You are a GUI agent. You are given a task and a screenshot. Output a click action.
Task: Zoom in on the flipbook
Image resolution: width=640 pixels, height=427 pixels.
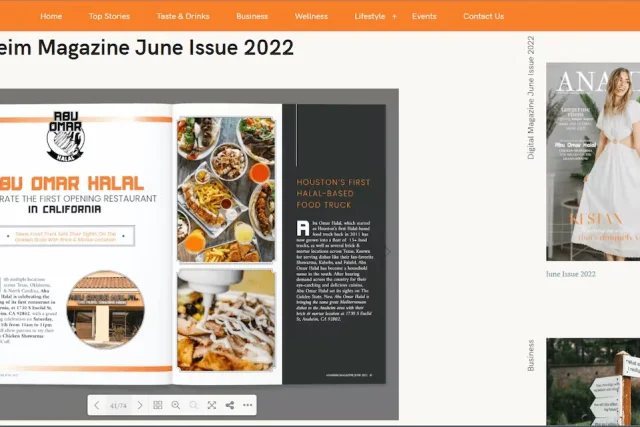point(176,405)
